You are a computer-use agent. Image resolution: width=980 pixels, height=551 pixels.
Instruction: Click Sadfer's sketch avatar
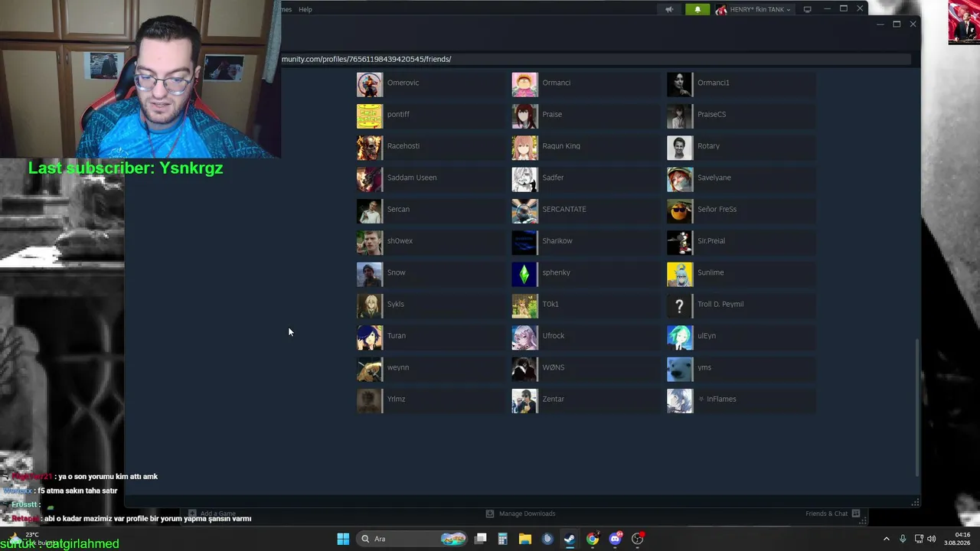(524, 178)
